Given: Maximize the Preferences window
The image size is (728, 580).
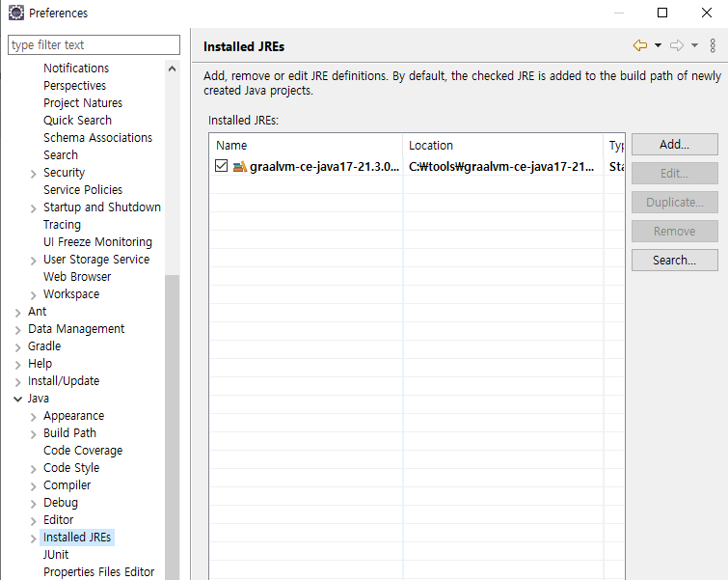Looking at the screenshot, I should [662, 13].
